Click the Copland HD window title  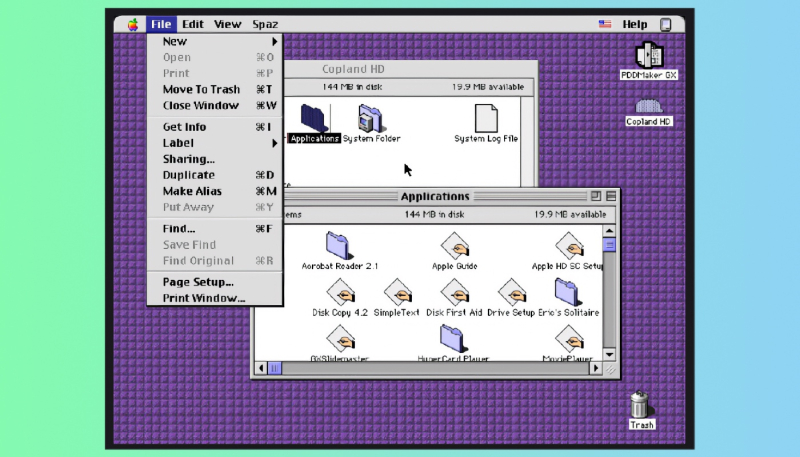pyautogui.click(x=353, y=69)
